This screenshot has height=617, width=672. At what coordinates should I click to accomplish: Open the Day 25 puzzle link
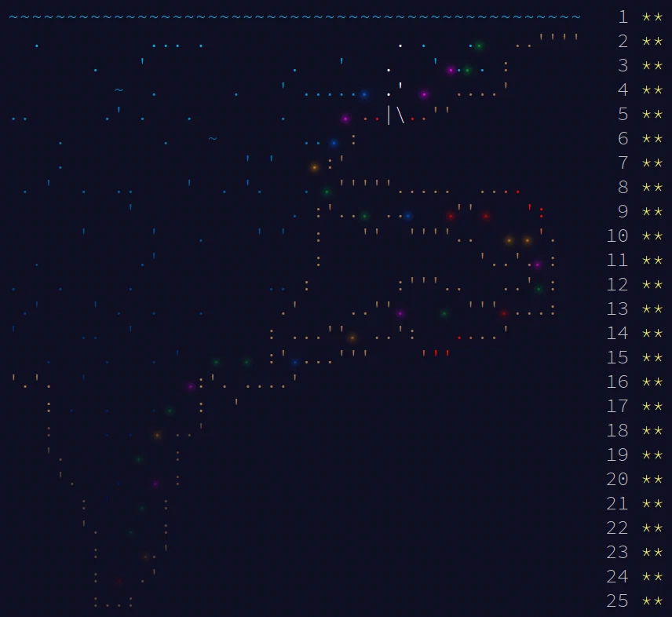tap(618, 601)
